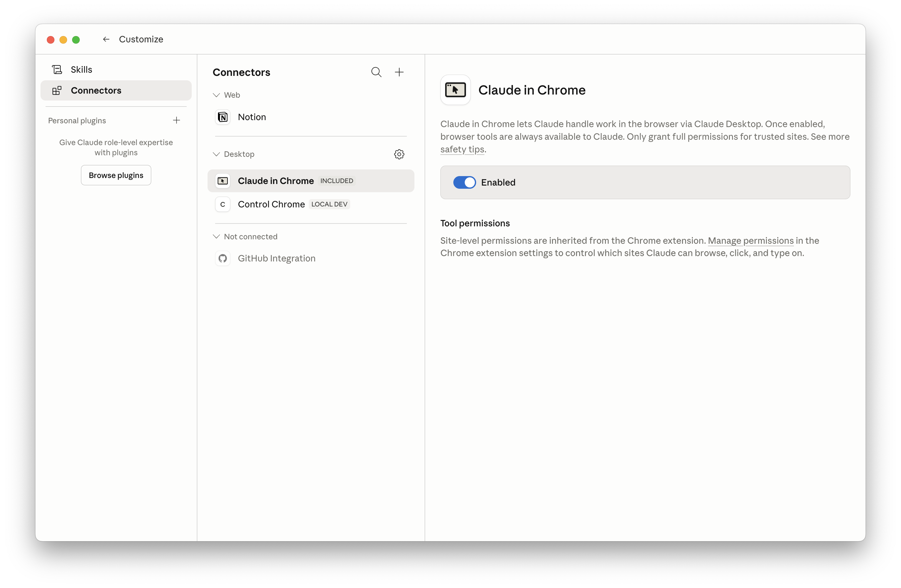Image resolution: width=901 pixels, height=588 pixels.
Task: Click the back arrow next to Customize
Action: click(x=106, y=39)
